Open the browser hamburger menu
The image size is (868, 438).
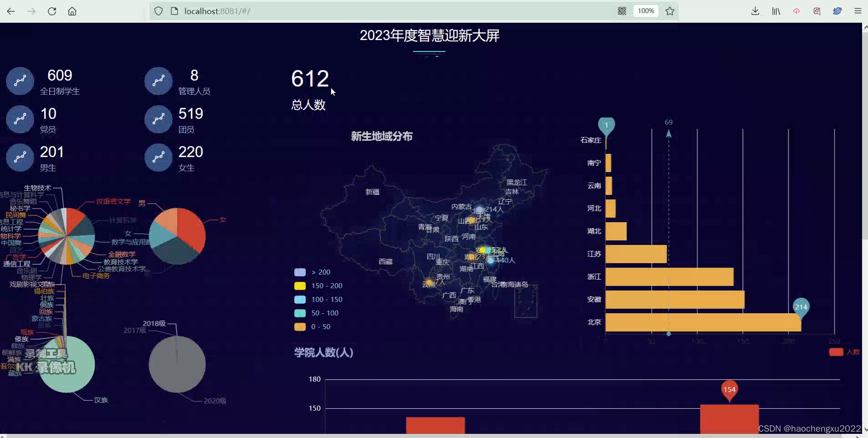[x=858, y=11]
